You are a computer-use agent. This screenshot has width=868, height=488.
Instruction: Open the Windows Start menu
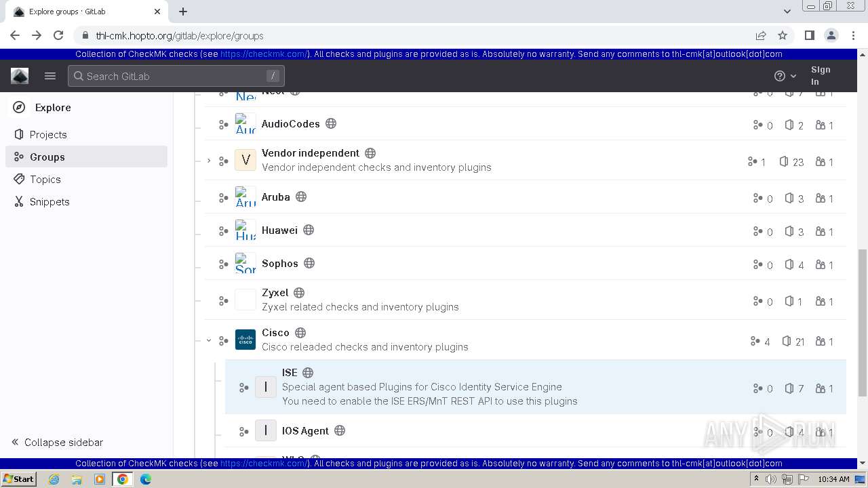(x=18, y=479)
